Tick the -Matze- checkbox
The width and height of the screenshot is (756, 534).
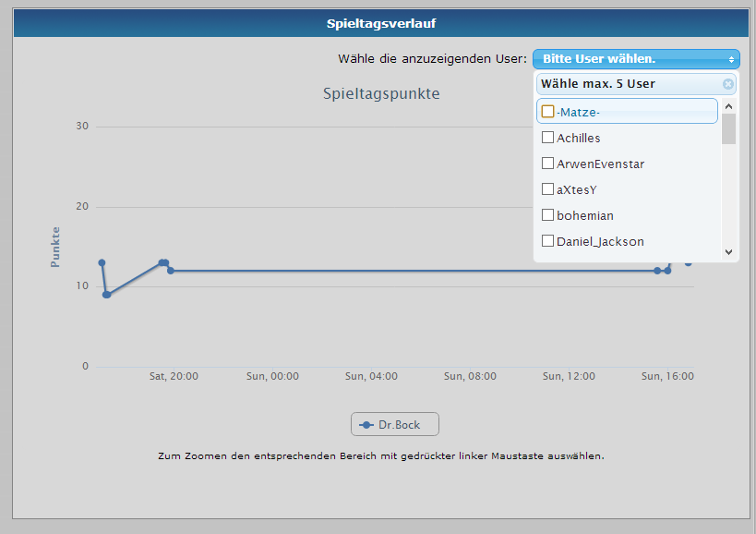click(x=548, y=112)
